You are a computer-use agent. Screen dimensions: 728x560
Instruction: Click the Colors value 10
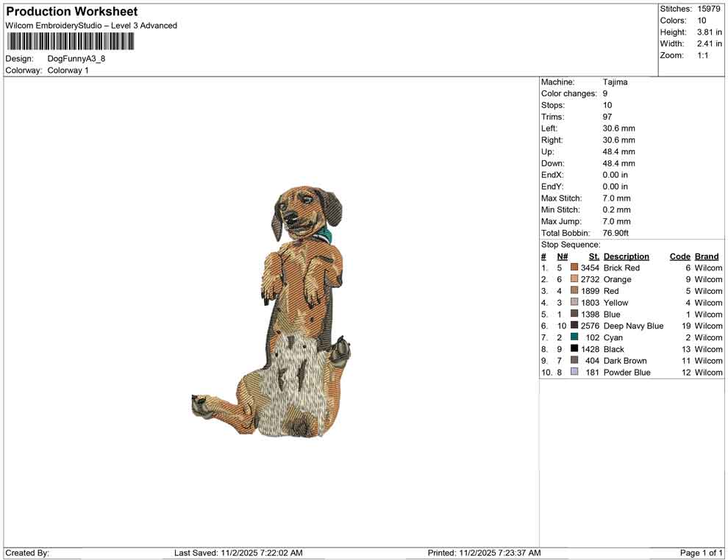[x=702, y=21]
